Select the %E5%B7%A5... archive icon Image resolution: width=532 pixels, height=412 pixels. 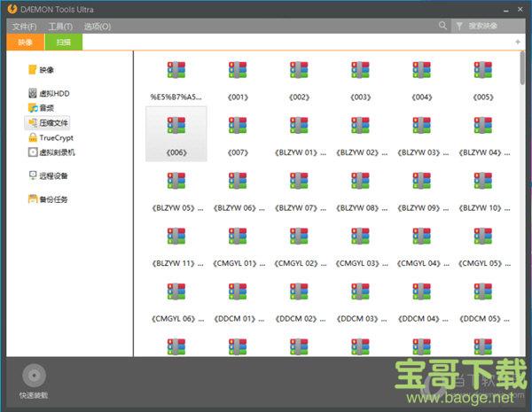tap(176, 70)
